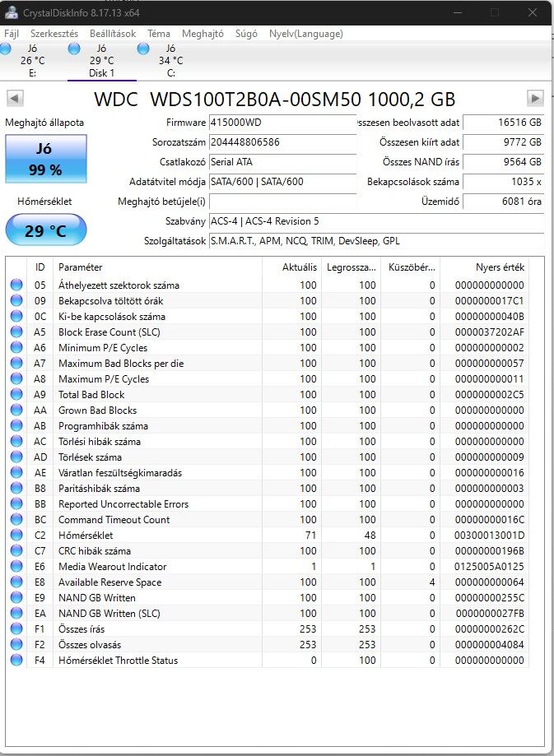Select the C: drive tab

click(171, 61)
